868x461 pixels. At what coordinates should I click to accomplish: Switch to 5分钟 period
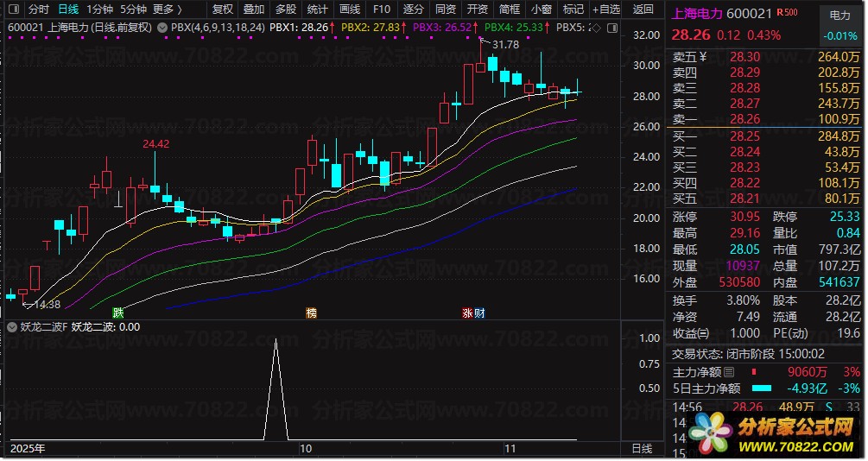(133, 9)
